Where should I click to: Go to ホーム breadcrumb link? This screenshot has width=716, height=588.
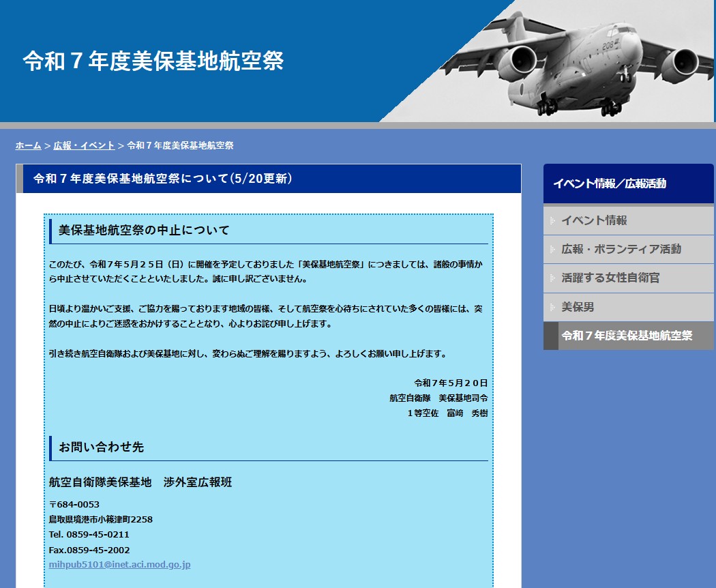[29, 146]
